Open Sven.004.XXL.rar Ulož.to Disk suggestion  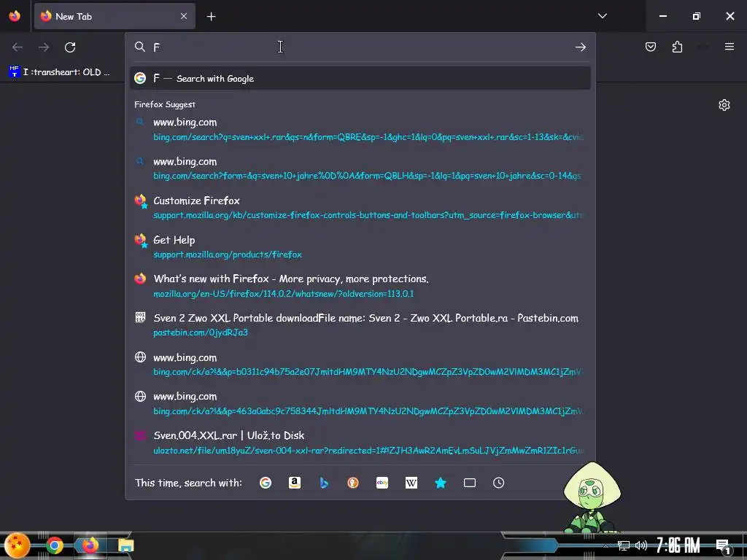tap(360, 443)
